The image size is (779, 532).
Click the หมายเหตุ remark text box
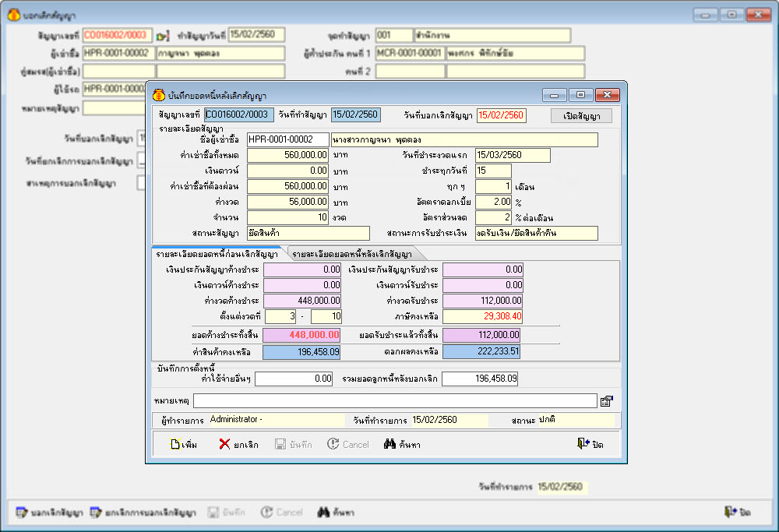tap(396, 401)
